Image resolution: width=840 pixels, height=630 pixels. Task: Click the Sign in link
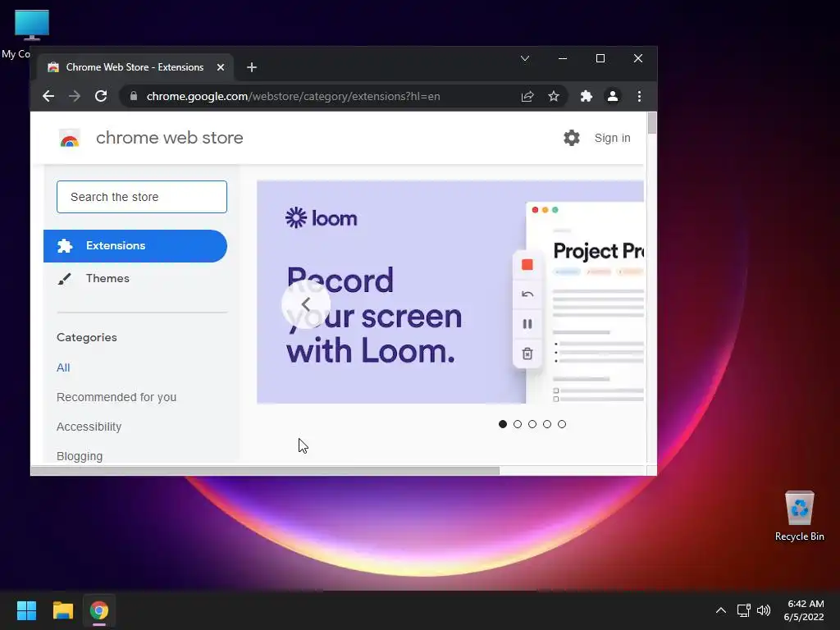612,138
